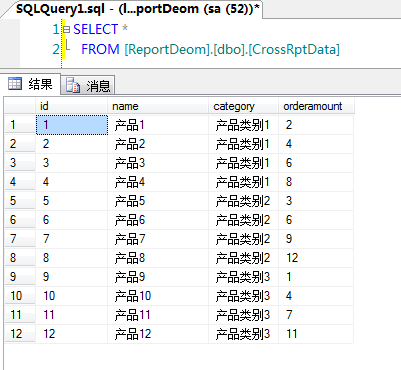This screenshot has width=401, height=370.
Task: Click the orderamount cell with value 11
Action: (x=316, y=334)
